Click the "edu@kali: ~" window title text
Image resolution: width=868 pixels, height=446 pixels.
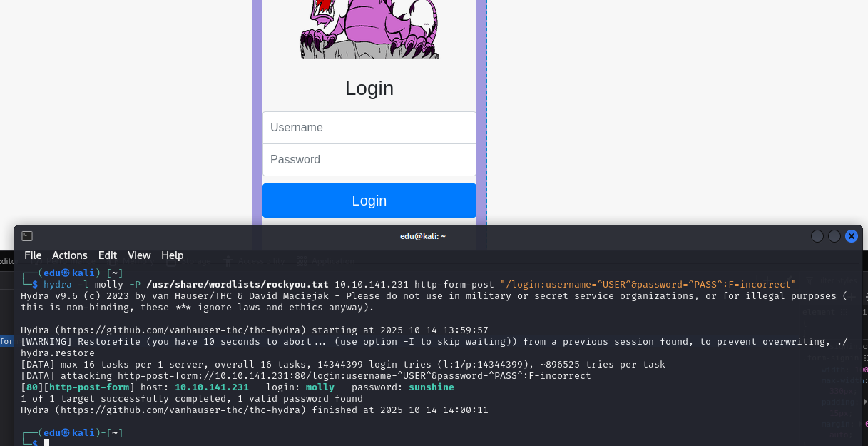[x=423, y=236]
